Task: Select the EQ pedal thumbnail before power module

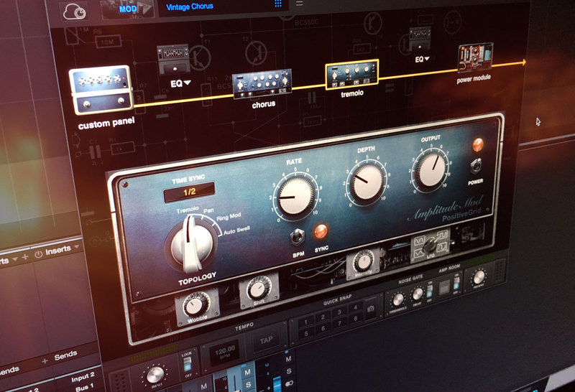Action: (420, 39)
